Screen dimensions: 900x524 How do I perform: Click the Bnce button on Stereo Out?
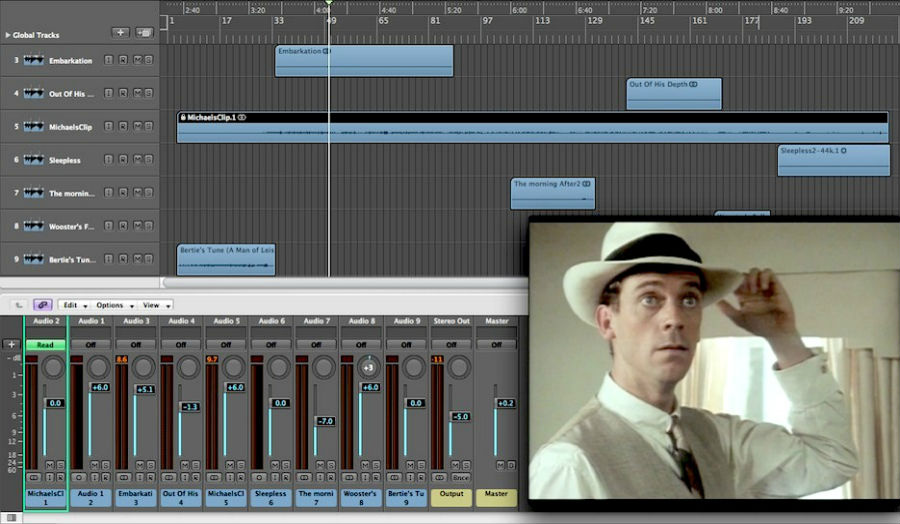pyautogui.click(x=459, y=478)
